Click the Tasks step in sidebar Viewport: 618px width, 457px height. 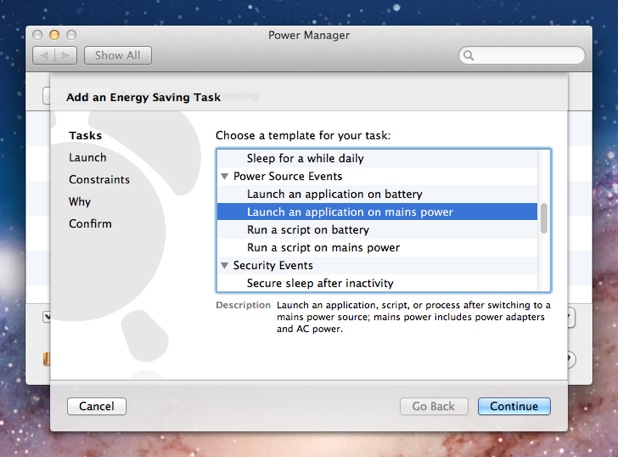(x=86, y=136)
